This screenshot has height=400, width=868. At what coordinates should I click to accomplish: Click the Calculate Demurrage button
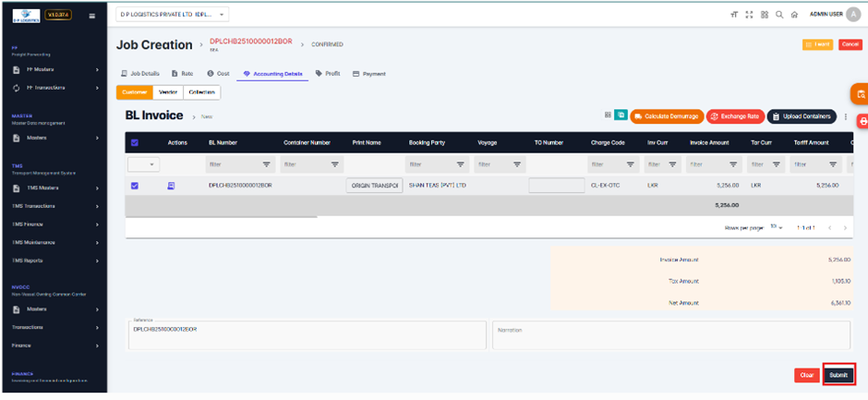tap(667, 116)
